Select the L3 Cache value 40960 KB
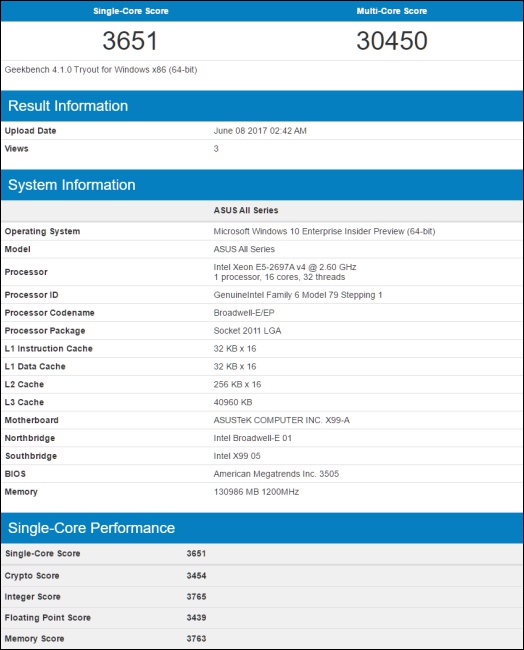Viewport: 524px width, 650px height. (233, 402)
